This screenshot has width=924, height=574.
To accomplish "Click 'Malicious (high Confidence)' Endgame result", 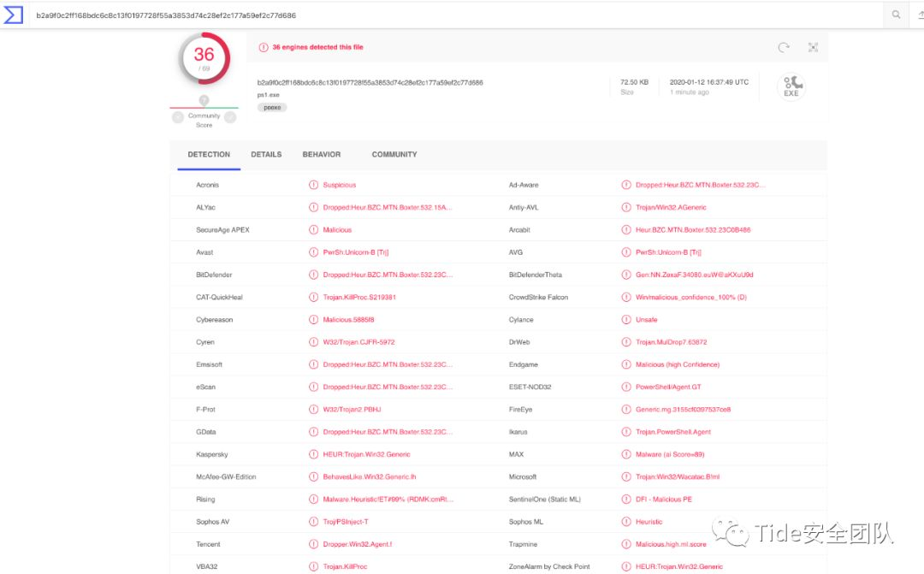I will point(677,364).
